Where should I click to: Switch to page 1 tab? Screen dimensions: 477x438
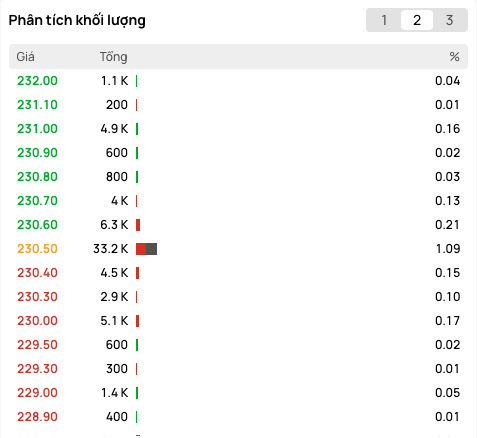pyautogui.click(x=384, y=20)
